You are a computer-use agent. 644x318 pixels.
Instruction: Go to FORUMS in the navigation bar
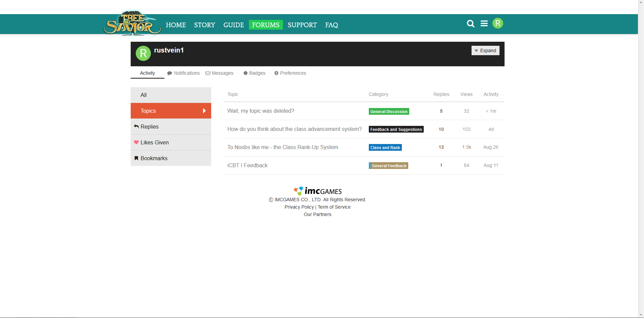(265, 25)
